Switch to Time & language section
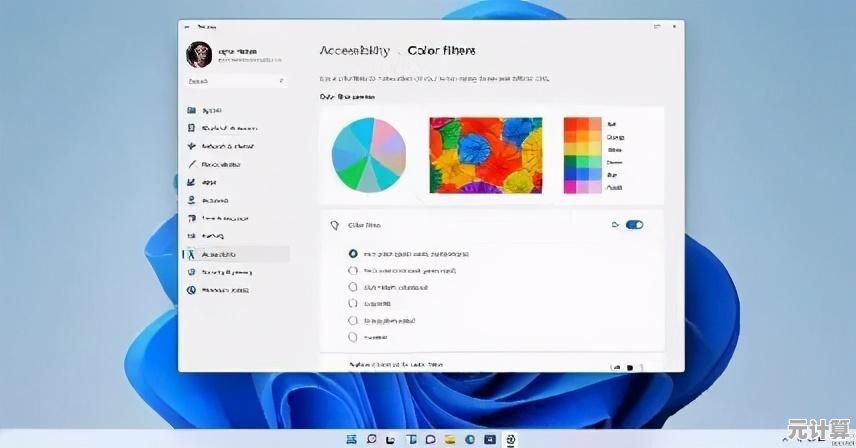Screen dimensions: 856x448 click(225, 218)
